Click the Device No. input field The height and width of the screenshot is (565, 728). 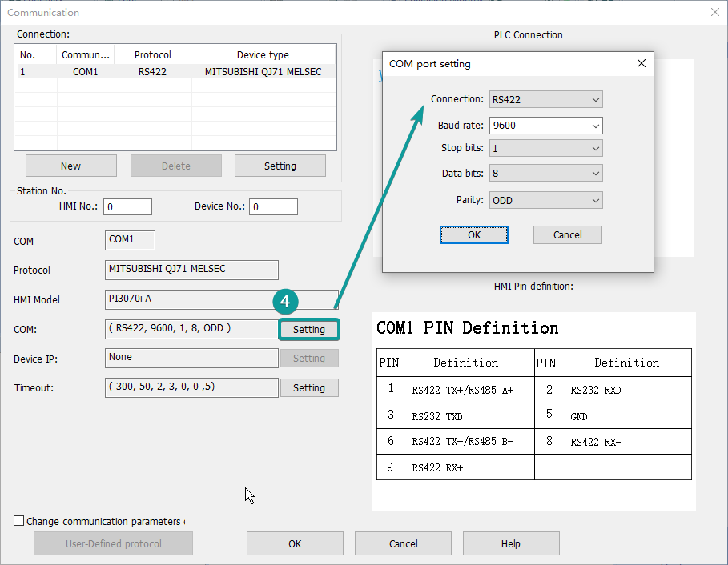(273, 206)
